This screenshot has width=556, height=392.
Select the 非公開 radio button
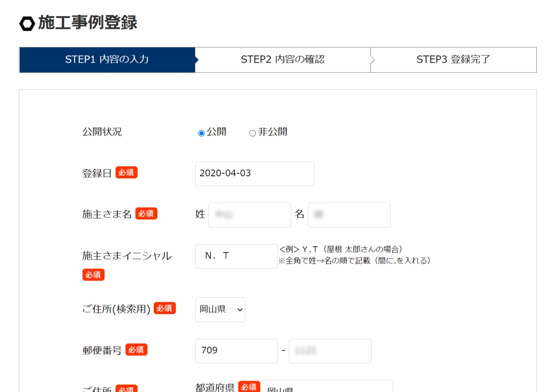pyautogui.click(x=252, y=133)
